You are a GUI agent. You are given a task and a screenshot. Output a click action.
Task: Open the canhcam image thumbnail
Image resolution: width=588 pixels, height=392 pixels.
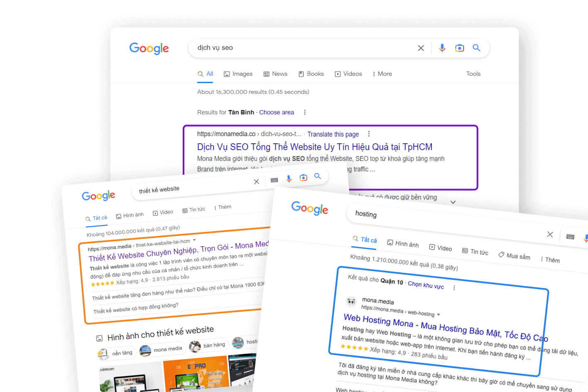(131, 377)
